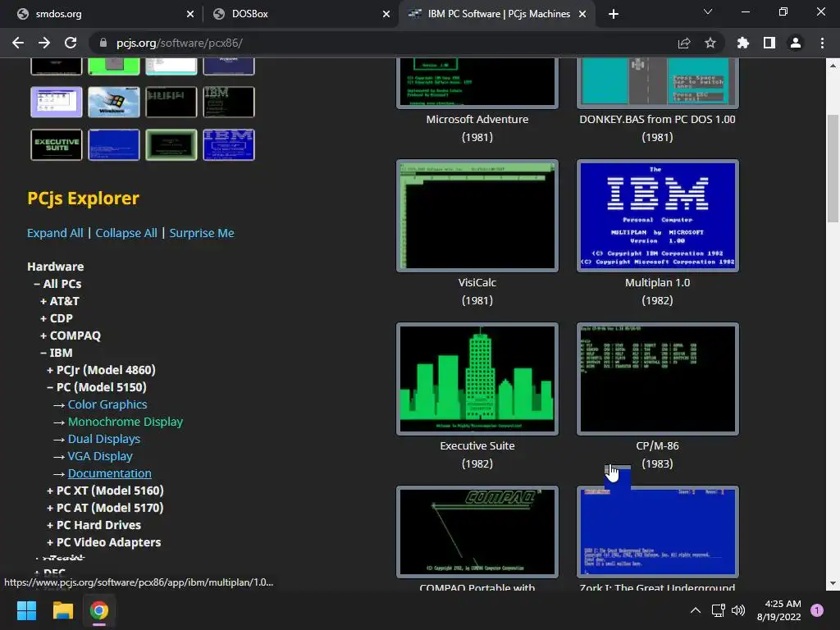Image resolution: width=840 pixels, height=630 pixels.
Task: Click the "Multiplan 1.0" caption text
Action: 657,282
